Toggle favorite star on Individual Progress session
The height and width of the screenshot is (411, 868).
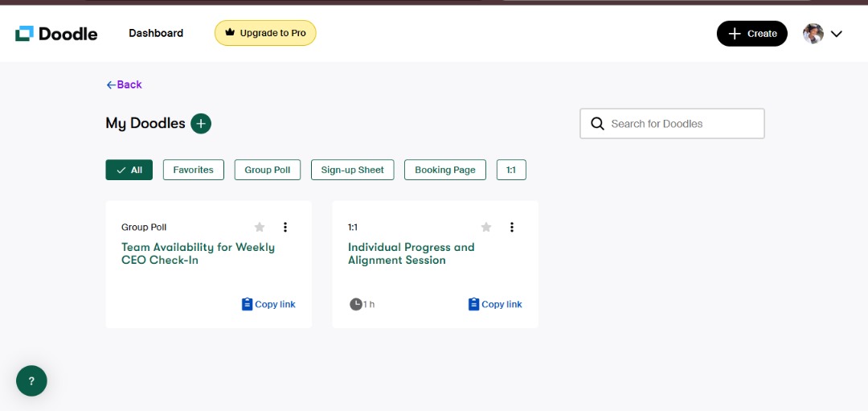(486, 227)
